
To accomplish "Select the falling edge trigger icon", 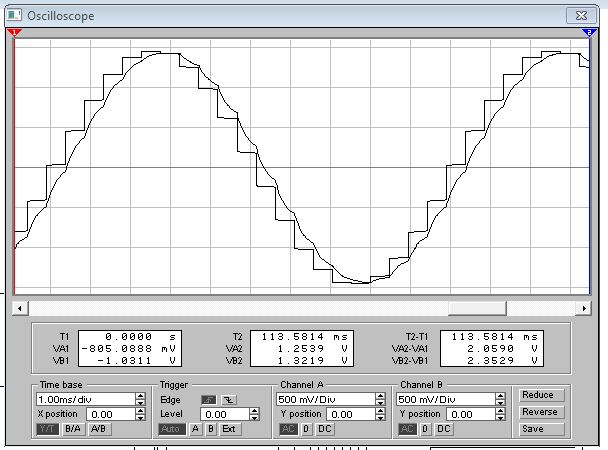I will tap(229, 400).
